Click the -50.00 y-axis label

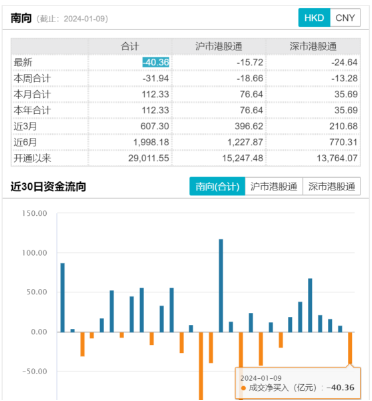point(35,371)
